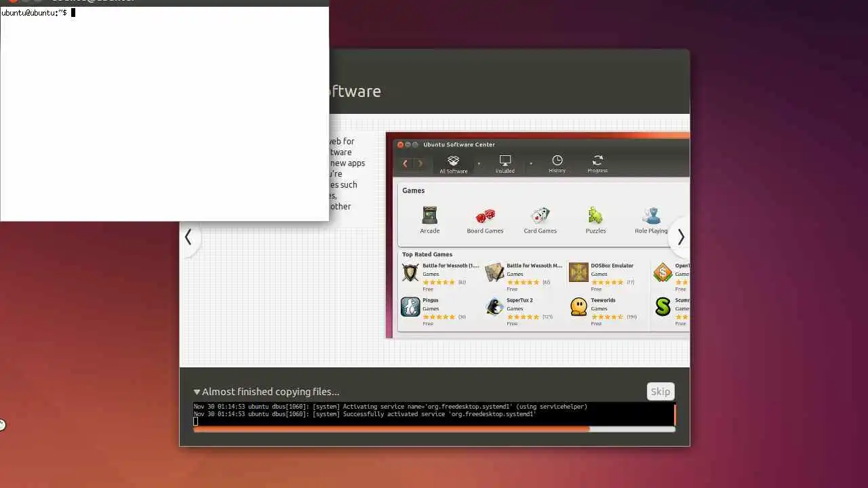Click the 'Pingus' game name
The image size is (868, 488).
coord(430,300)
